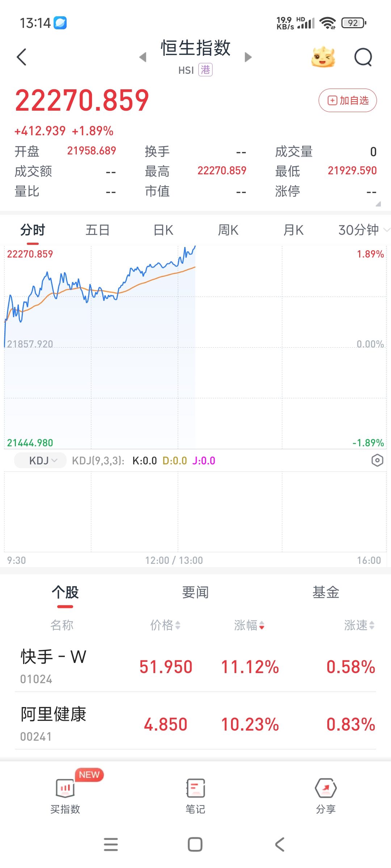Switch to the 日K chart tab

pyautogui.click(x=163, y=230)
